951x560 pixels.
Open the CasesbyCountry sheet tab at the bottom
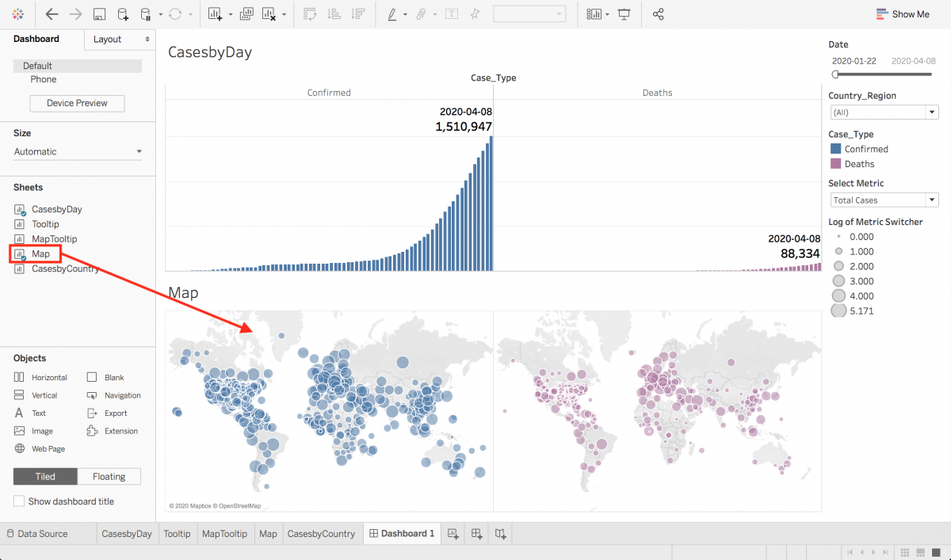321,533
